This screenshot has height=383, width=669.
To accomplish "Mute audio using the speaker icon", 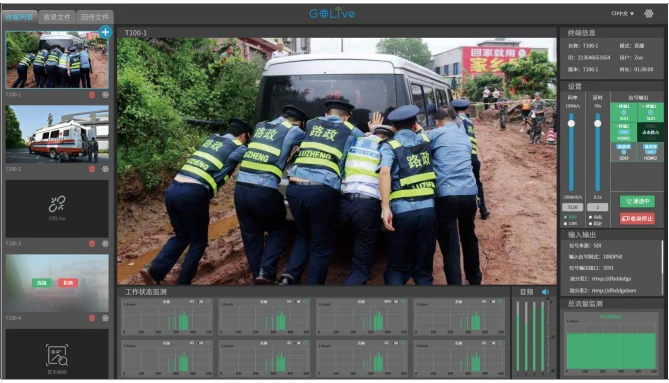I will pos(545,292).
